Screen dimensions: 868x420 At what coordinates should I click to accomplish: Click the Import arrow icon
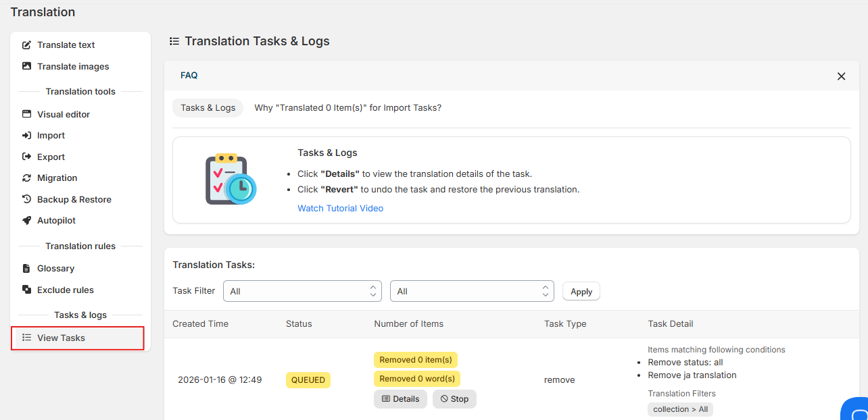click(x=27, y=136)
